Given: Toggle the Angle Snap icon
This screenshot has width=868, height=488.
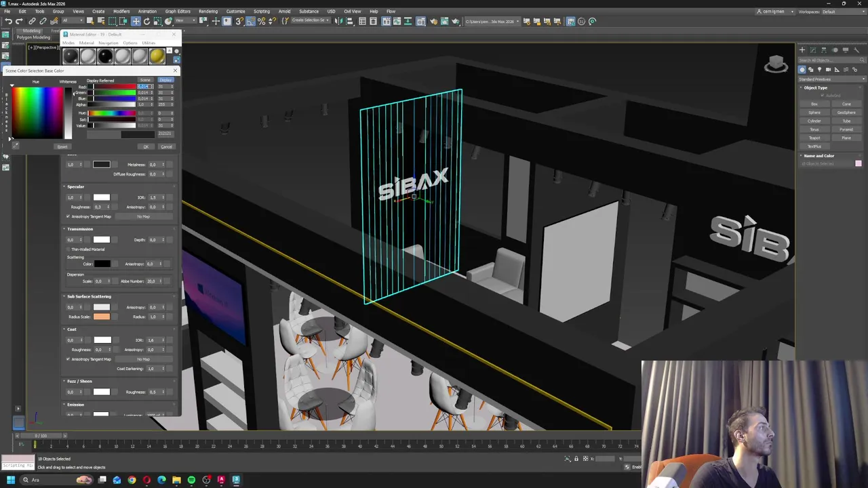Looking at the screenshot, I should click(x=251, y=21).
